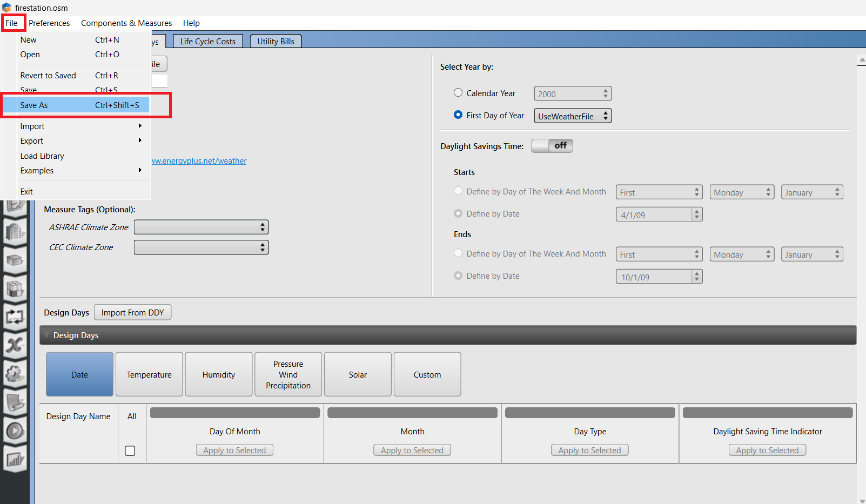The image size is (866, 504).
Task: Select Ends Define by Date radio
Action: coord(458,275)
